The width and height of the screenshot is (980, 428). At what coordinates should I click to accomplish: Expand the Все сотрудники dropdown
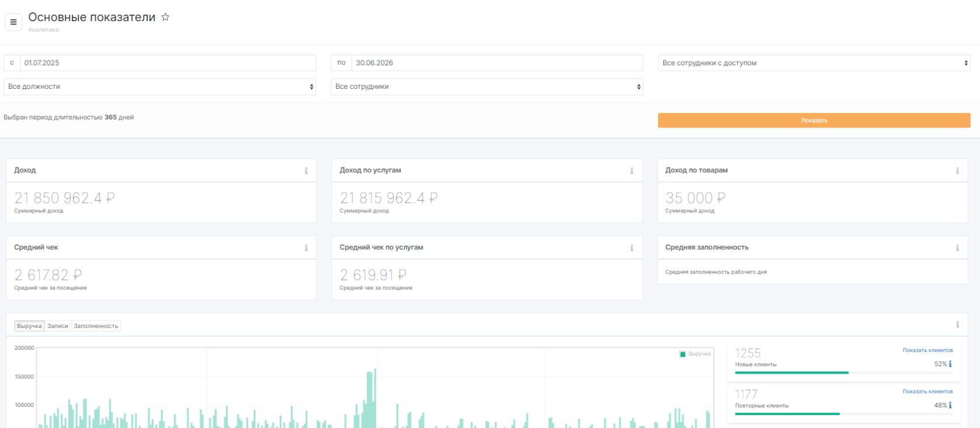pyautogui.click(x=487, y=87)
